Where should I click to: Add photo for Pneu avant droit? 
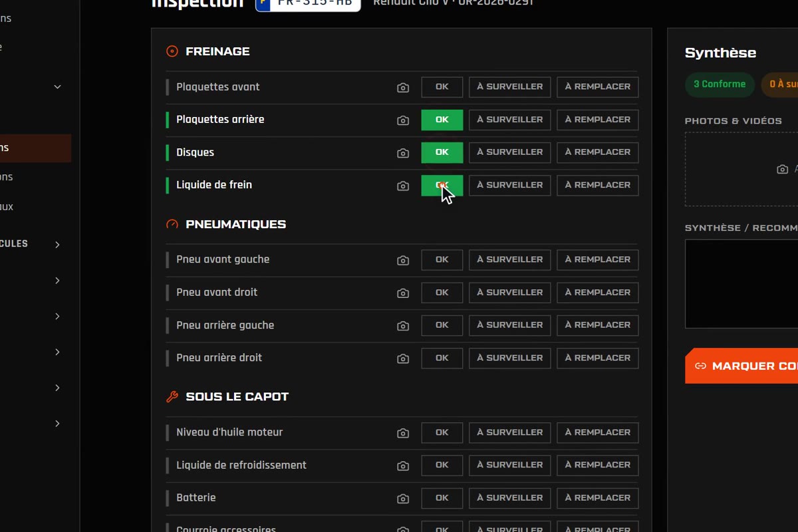(403, 293)
